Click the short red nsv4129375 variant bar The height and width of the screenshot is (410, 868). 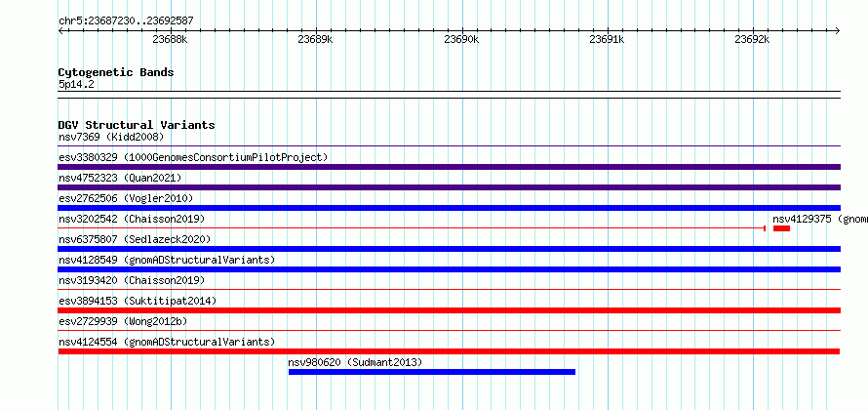[781, 228]
